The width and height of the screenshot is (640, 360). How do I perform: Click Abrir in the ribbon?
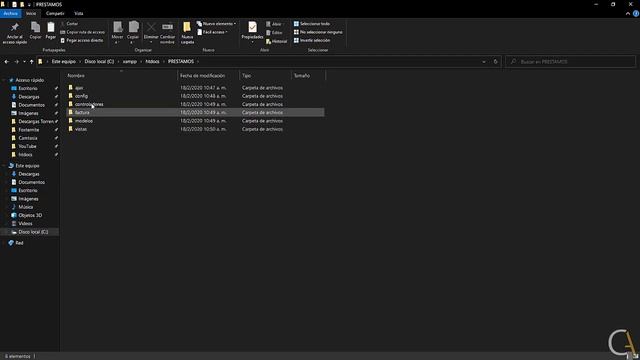pos(274,24)
